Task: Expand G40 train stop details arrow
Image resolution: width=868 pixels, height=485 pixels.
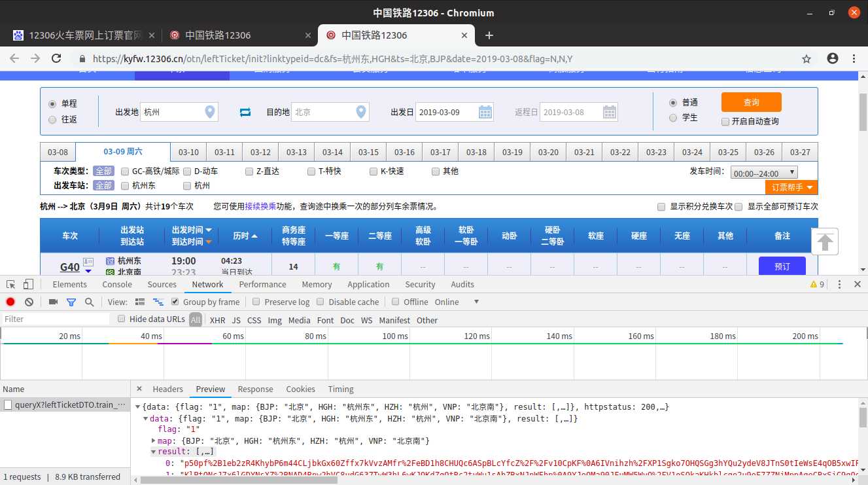Action: [x=88, y=272]
